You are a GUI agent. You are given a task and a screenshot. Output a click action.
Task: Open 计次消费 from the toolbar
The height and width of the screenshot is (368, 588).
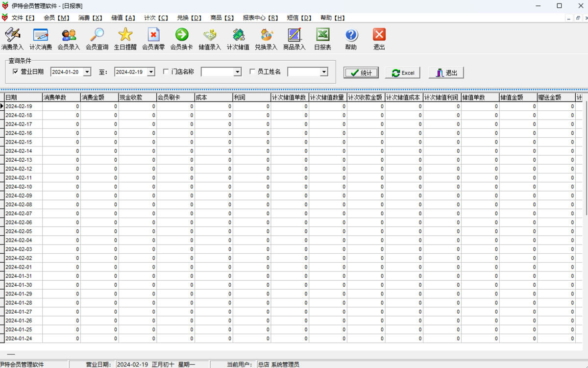click(41, 39)
